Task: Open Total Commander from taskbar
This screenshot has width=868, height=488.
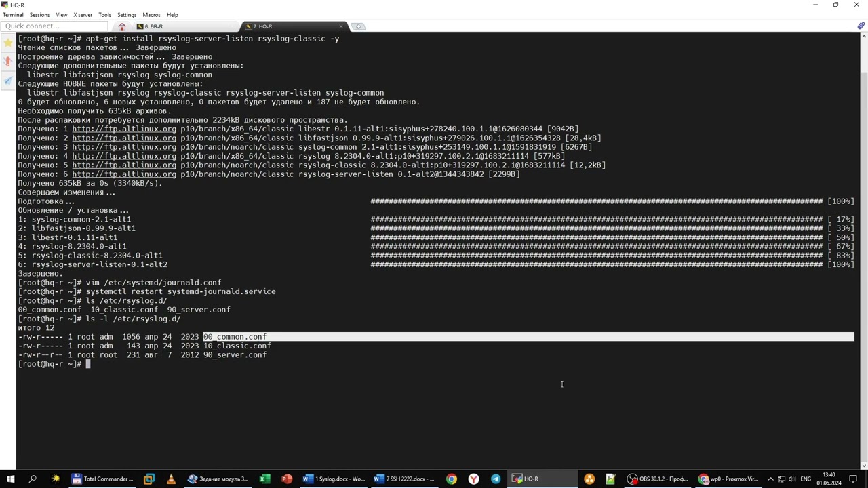Action: click(102, 479)
